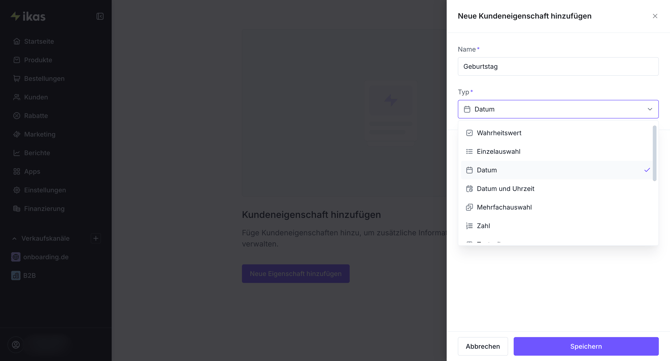Screen dimensions: 670x361
Task: Collapse the Verkaufskanäle section chevron
Action: pyautogui.click(x=14, y=238)
